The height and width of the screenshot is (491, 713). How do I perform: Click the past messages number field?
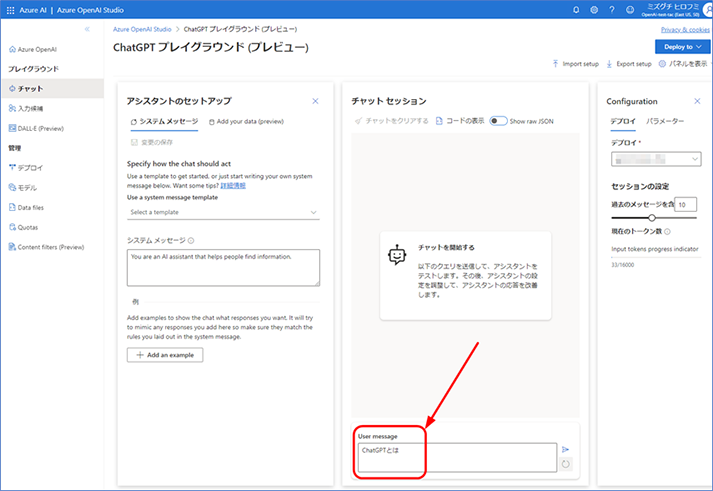685,205
